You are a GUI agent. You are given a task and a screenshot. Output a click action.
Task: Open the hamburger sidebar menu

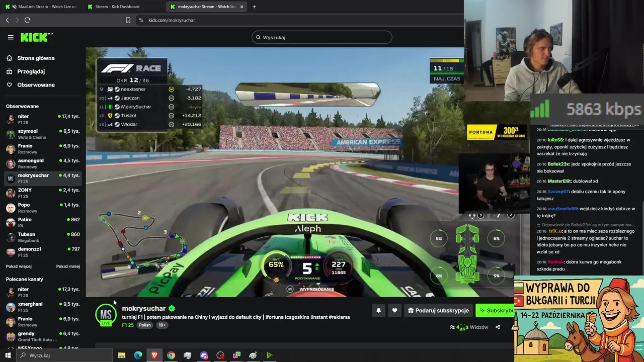[11, 37]
